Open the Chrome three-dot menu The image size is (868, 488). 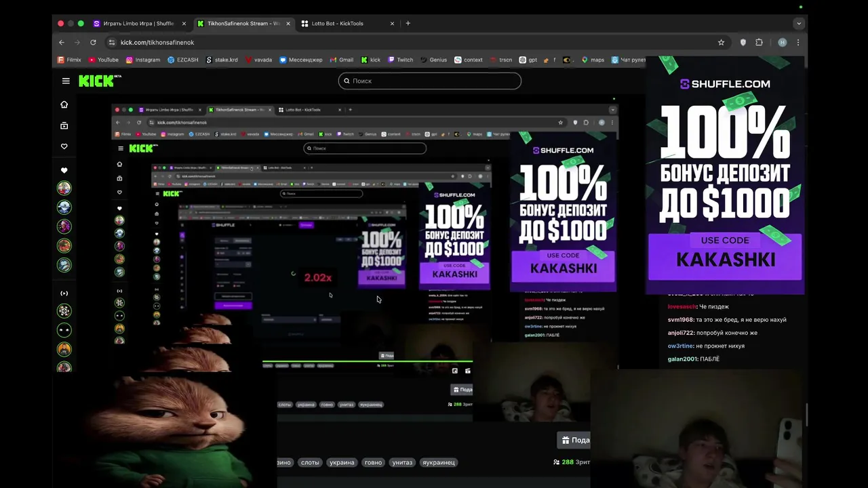pos(798,42)
